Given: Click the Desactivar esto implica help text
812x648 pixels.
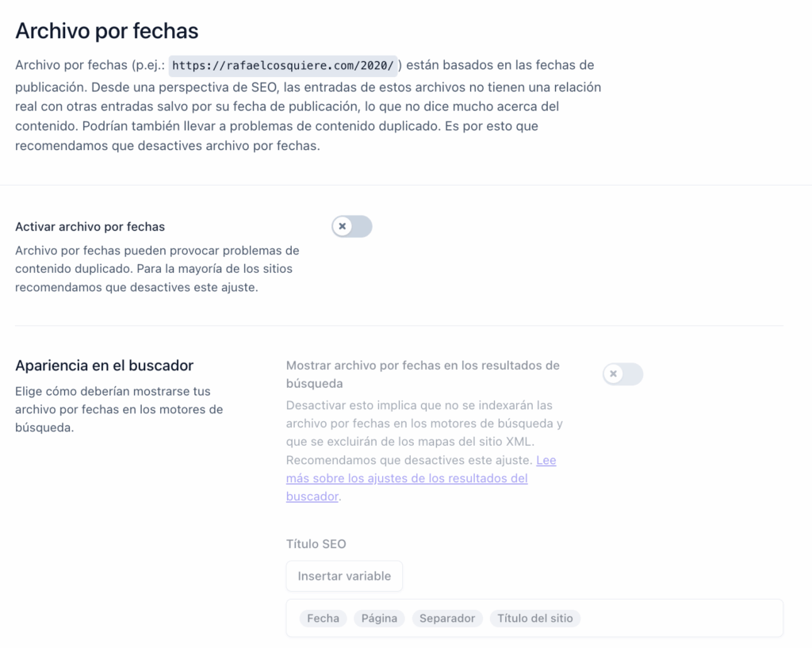Looking at the screenshot, I should coord(424,432).
